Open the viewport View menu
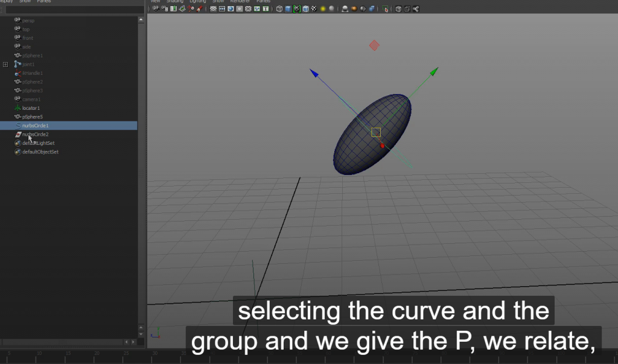Image resolution: width=618 pixels, height=364 pixels. pos(155,1)
